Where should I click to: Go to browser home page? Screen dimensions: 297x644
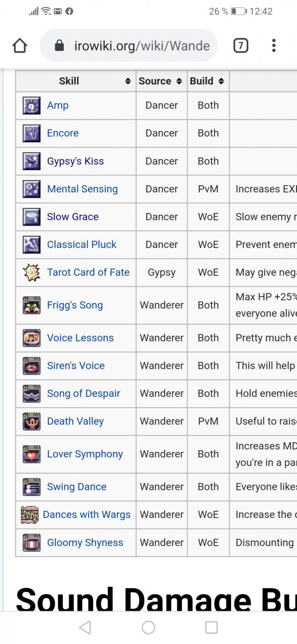coord(20,46)
